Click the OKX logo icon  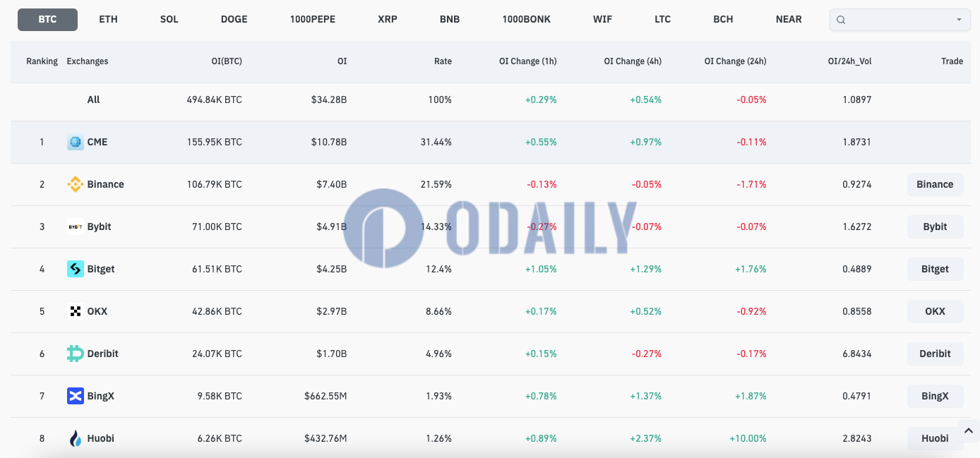point(76,311)
